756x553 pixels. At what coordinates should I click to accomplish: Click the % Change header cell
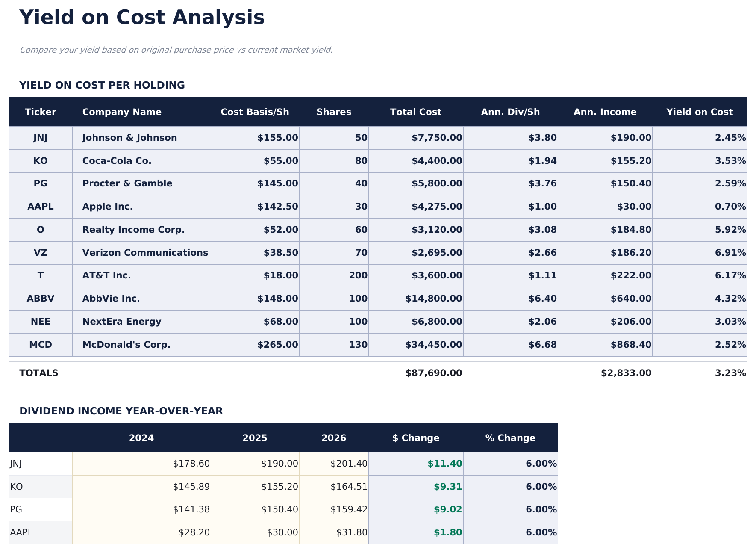coord(510,438)
